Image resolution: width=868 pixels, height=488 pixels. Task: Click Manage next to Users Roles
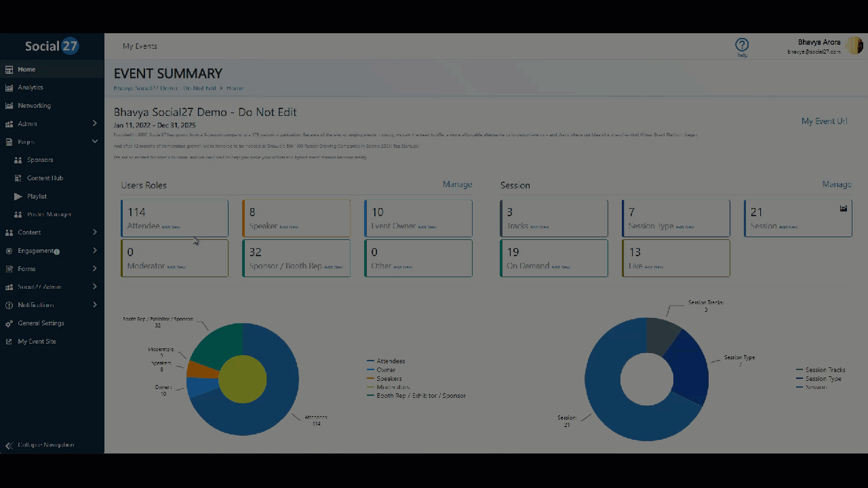[x=458, y=184]
